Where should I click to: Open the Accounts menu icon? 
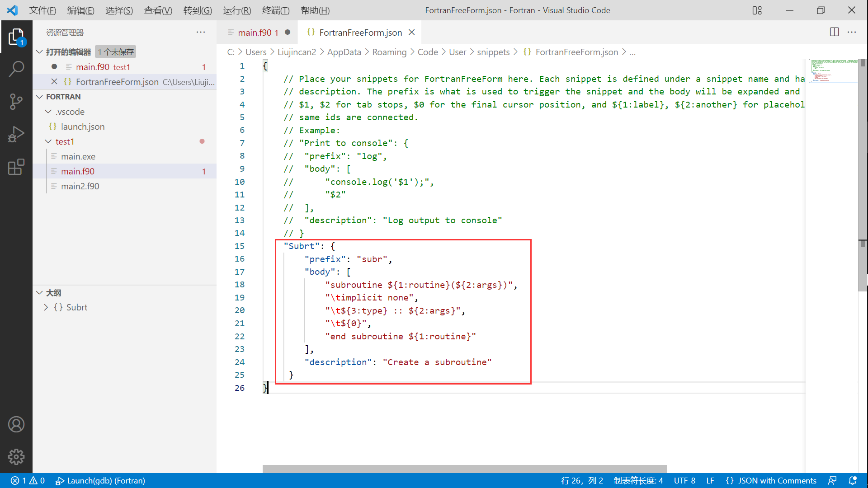pyautogui.click(x=16, y=424)
